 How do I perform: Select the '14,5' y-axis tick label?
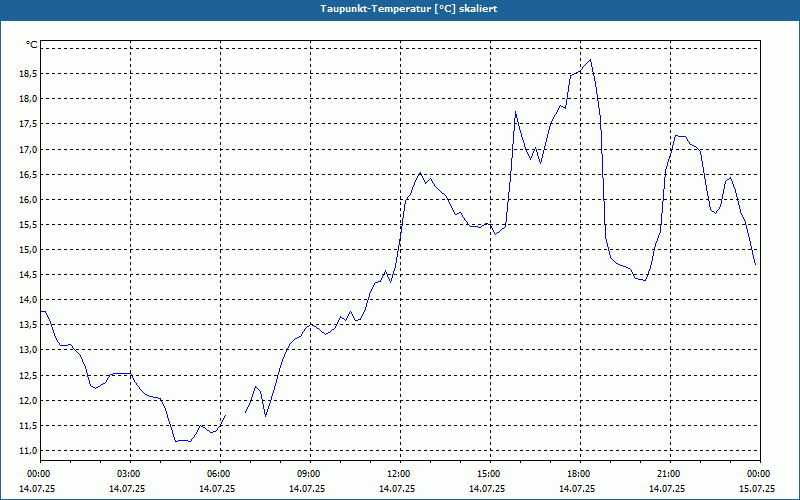(28, 275)
